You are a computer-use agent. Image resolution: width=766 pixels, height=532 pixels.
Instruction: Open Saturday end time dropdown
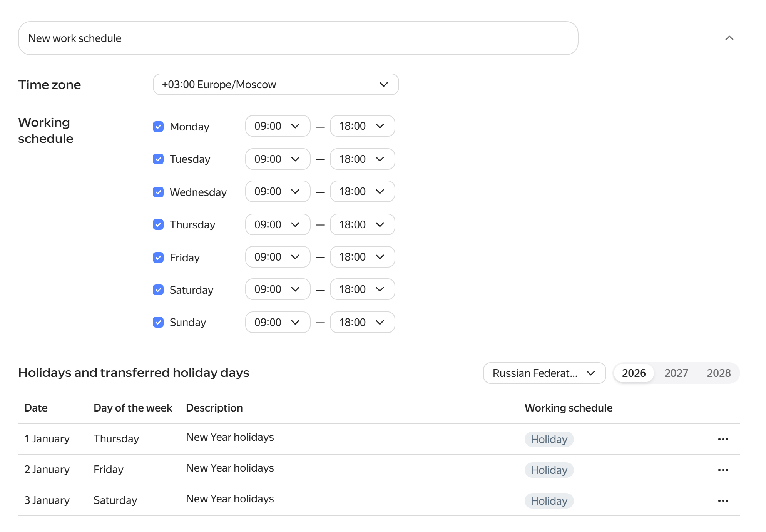point(362,289)
